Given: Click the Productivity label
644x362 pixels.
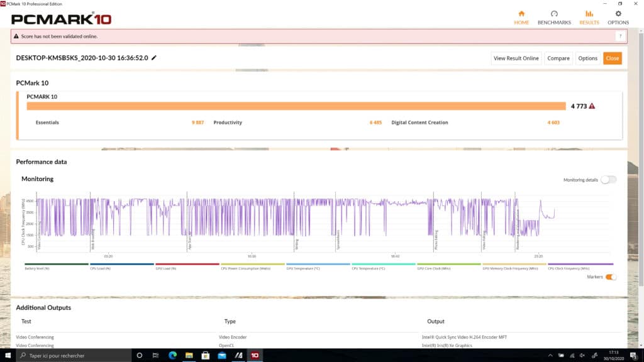Looking at the screenshot, I should tap(228, 123).
